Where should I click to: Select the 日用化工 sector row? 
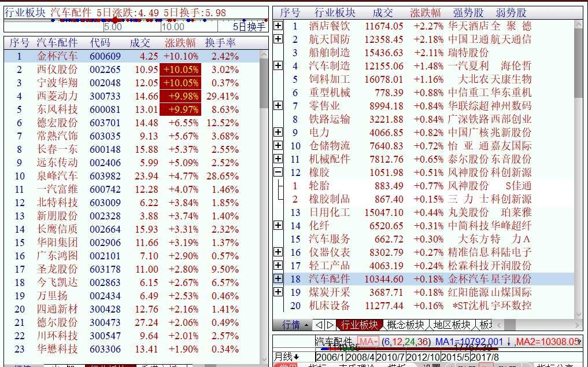point(429,212)
